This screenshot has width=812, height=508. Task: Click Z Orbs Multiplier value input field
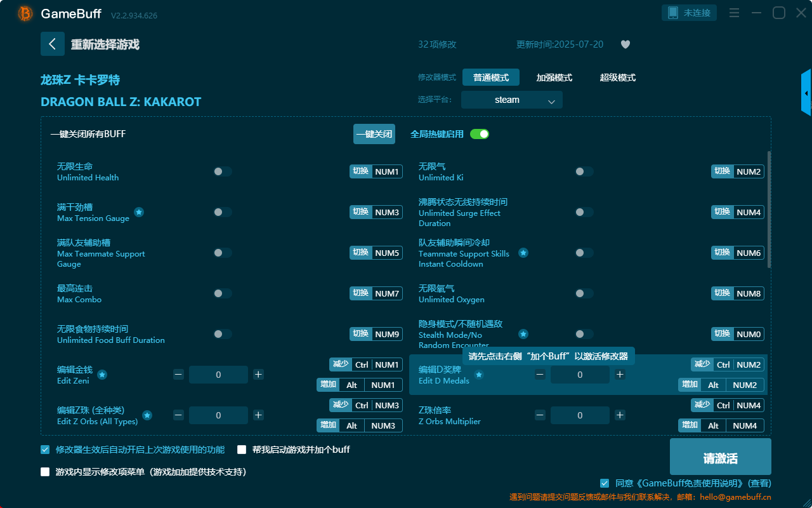click(580, 415)
